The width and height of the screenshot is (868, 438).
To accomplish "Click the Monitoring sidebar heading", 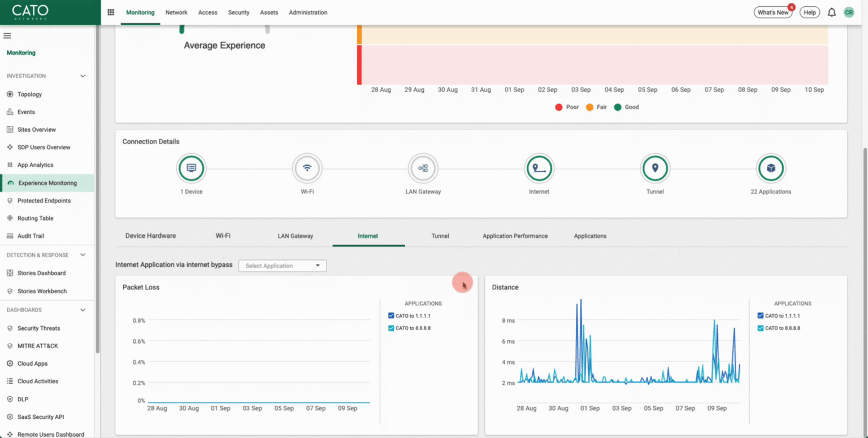I will coord(21,53).
